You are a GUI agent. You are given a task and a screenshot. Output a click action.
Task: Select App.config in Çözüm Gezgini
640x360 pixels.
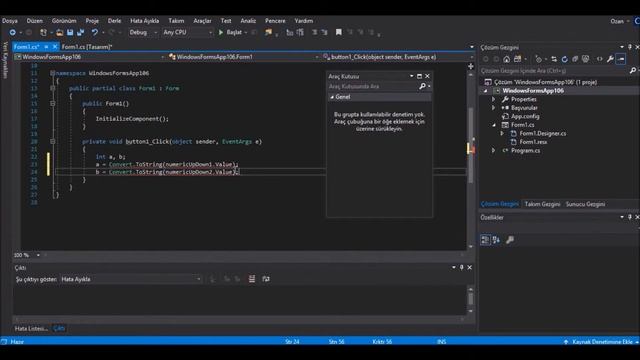[525, 116]
